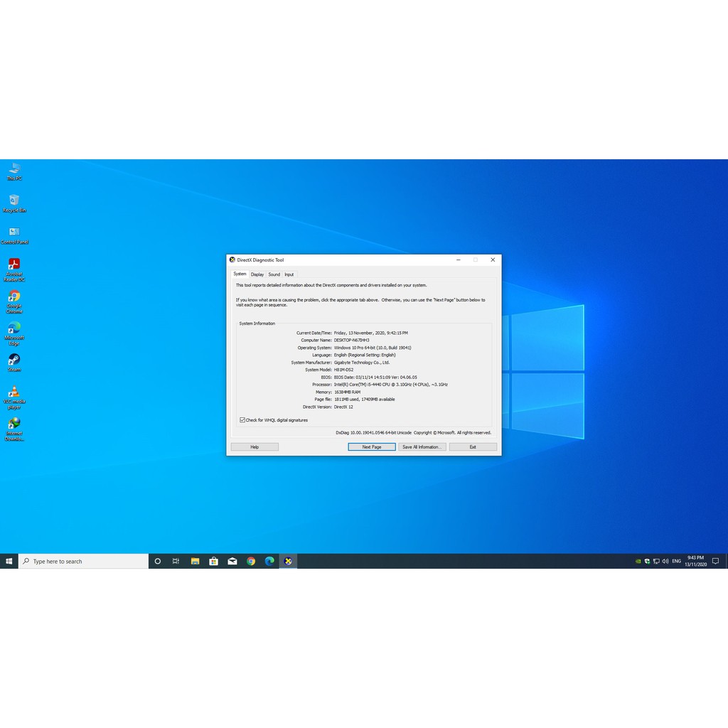Open the notification action center

point(717,562)
